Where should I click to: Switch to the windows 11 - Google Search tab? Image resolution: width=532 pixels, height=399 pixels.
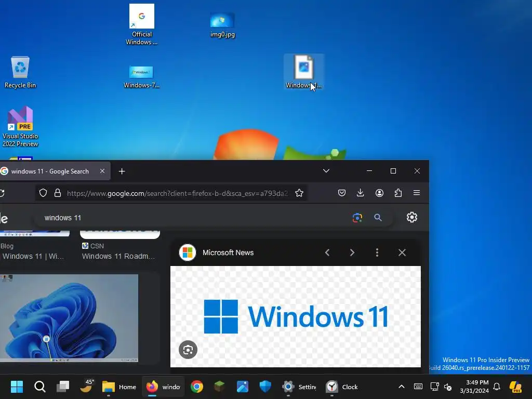[x=50, y=171]
